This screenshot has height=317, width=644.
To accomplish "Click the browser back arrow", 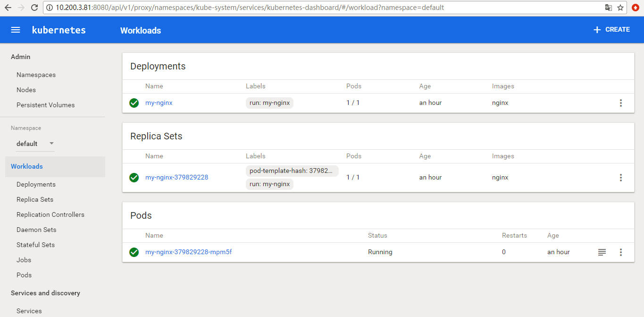I will click(8, 8).
